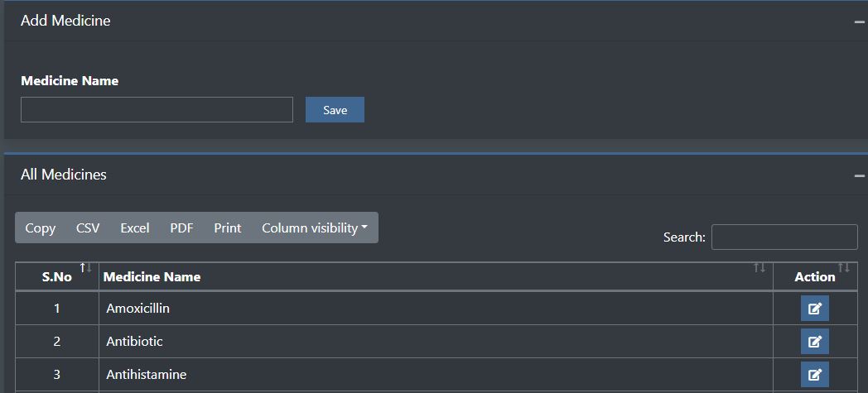Click edit icon for Amoxicillin row
Image resolution: width=868 pixels, height=393 pixels.
coord(814,309)
